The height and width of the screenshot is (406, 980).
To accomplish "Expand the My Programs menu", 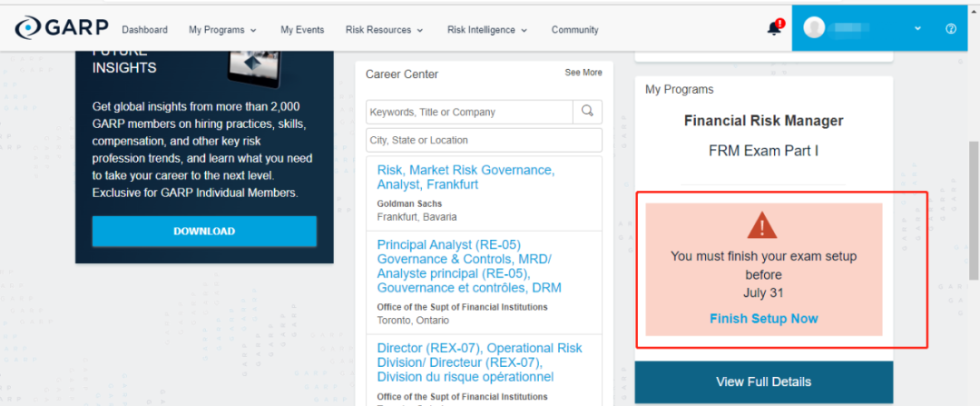I will coord(222,30).
